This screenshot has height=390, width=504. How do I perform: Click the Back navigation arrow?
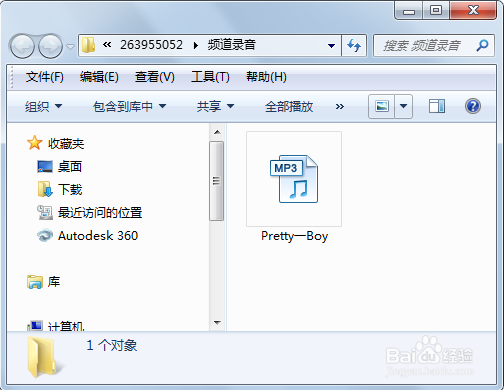tap(22, 46)
